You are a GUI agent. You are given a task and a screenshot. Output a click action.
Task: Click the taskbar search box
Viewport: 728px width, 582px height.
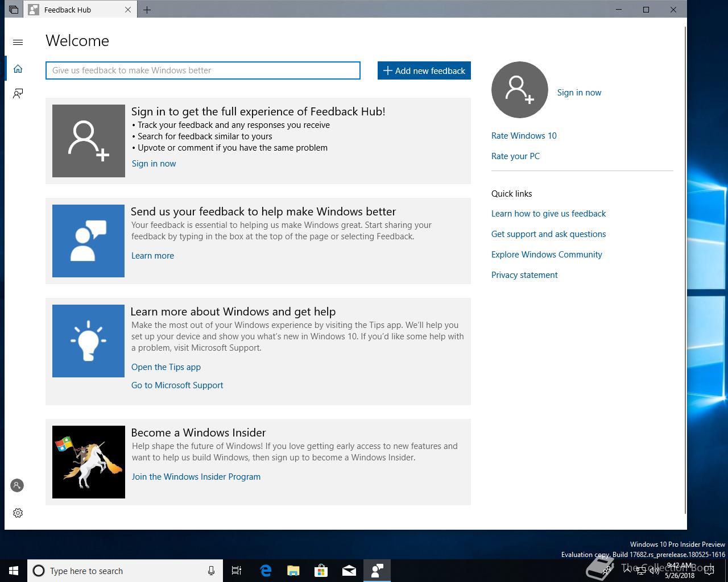(125, 571)
